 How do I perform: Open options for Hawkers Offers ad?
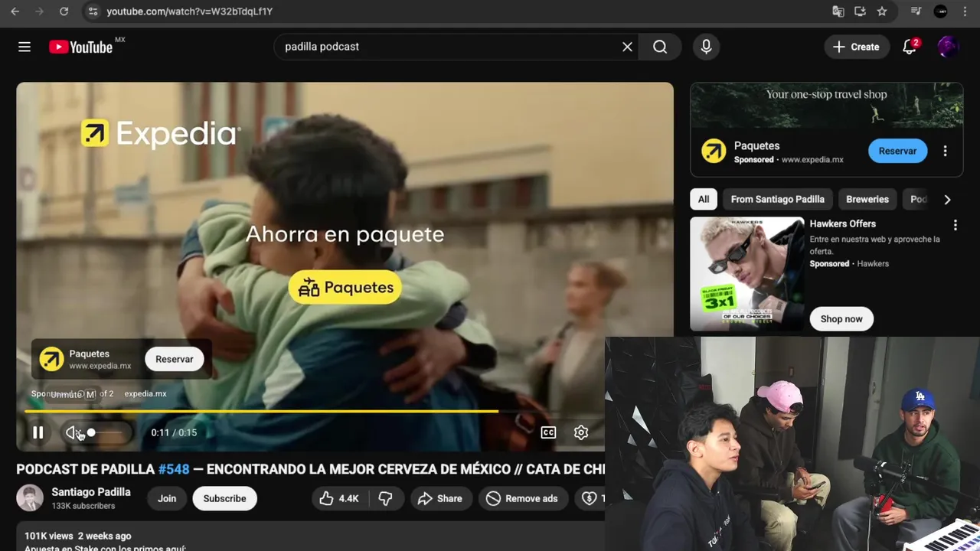pyautogui.click(x=955, y=225)
